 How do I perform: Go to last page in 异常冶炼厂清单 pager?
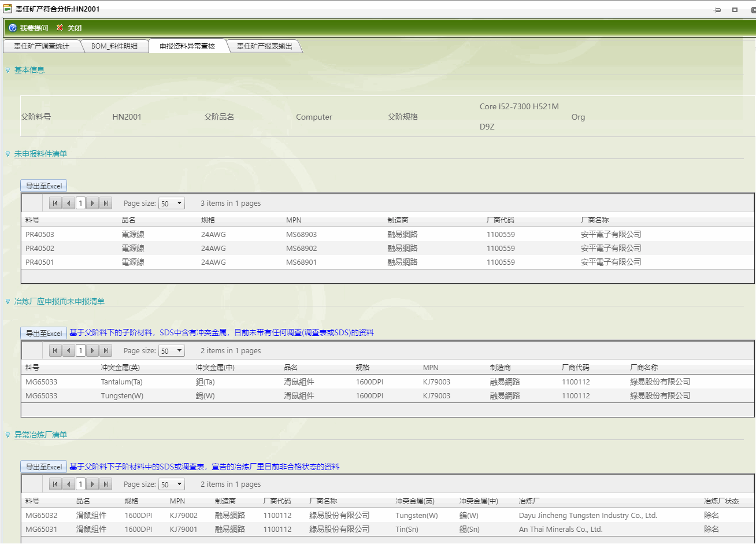pyautogui.click(x=105, y=484)
